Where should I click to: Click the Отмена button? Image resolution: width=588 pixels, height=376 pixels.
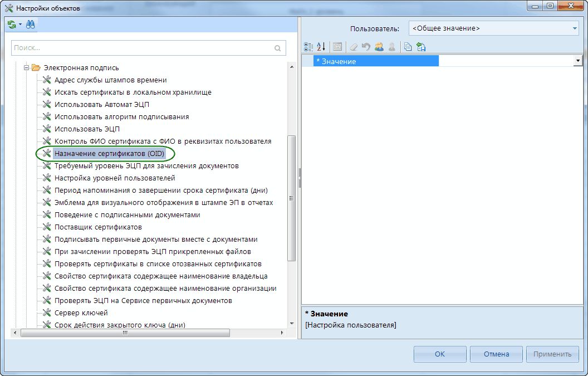[496, 354]
